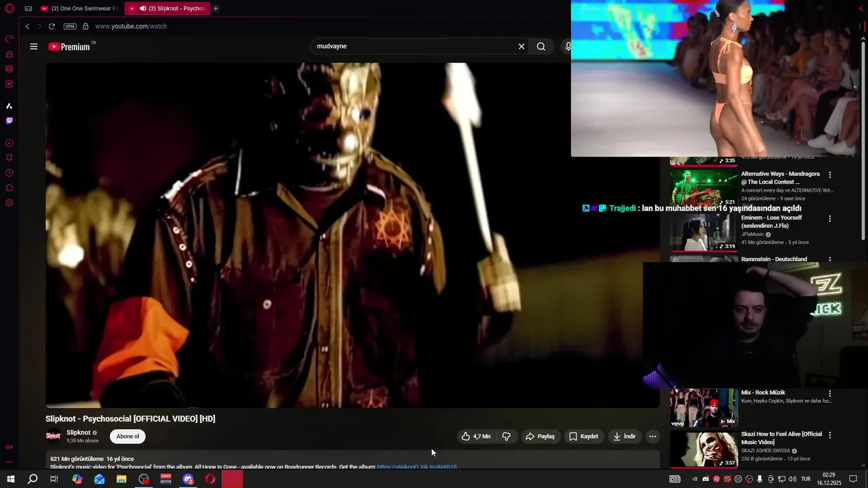Viewport: 868px width, 488px height.
Task: Dislike the video with thumbs down
Action: (507, 436)
